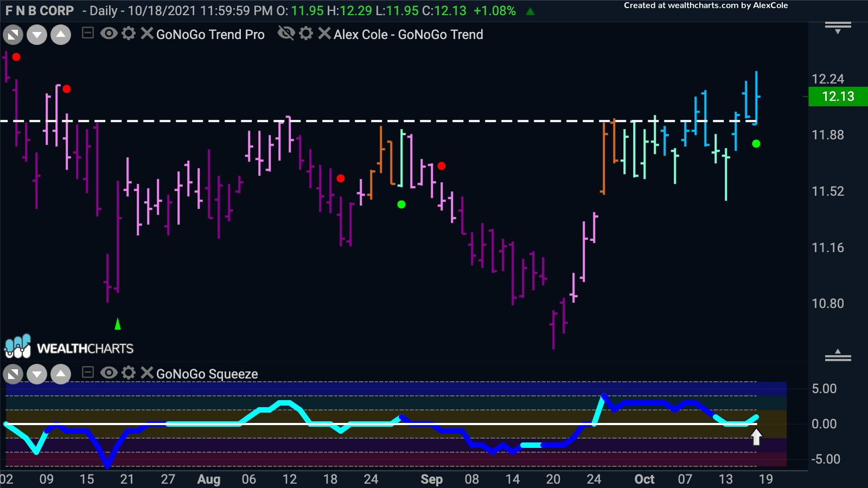Viewport: 868px width, 488px height.
Task: Remove the GoNoGo Trend Pro indicator
Action: click(146, 34)
